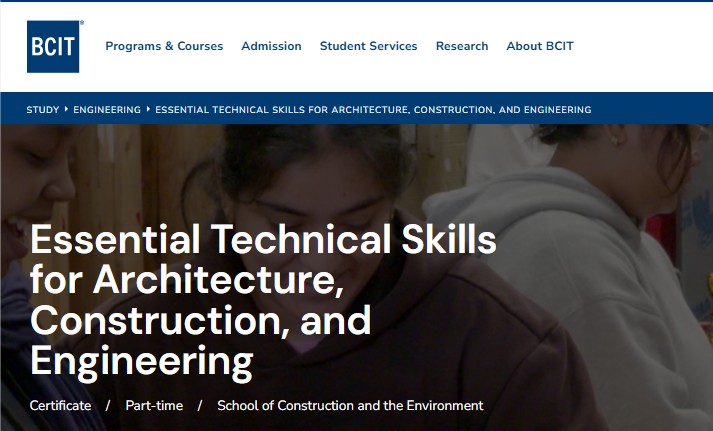
Task: Select Essential Technical Skills breadcrumb link
Action: coord(373,110)
